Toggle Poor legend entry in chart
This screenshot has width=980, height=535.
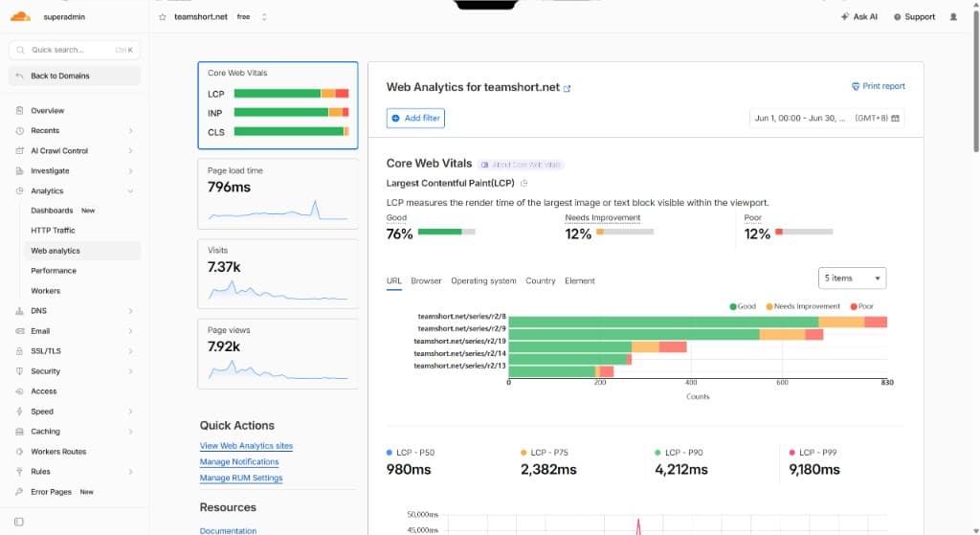(862, 306)
